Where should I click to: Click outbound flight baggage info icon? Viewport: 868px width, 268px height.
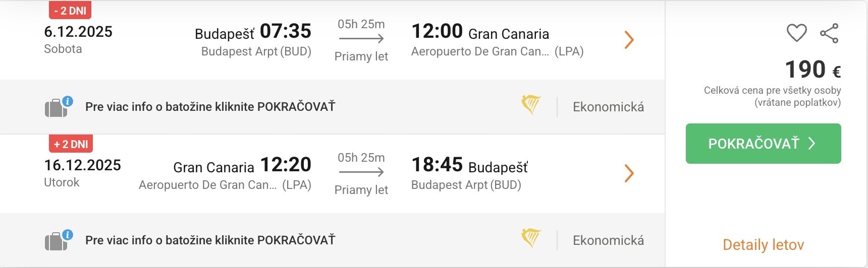(x=59, y=106)
